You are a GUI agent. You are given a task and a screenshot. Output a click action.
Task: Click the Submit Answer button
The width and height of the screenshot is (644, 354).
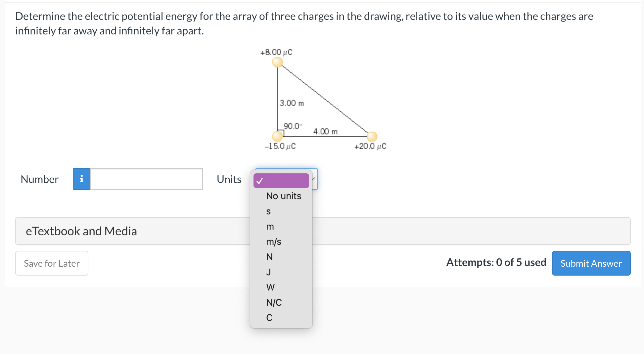(x=591, y=263)
